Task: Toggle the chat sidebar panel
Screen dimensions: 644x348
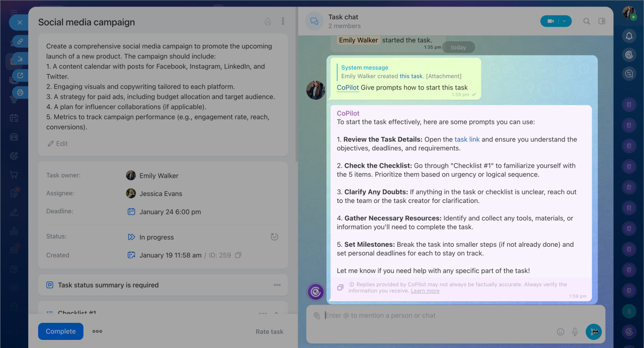Action: click(602, 21)
